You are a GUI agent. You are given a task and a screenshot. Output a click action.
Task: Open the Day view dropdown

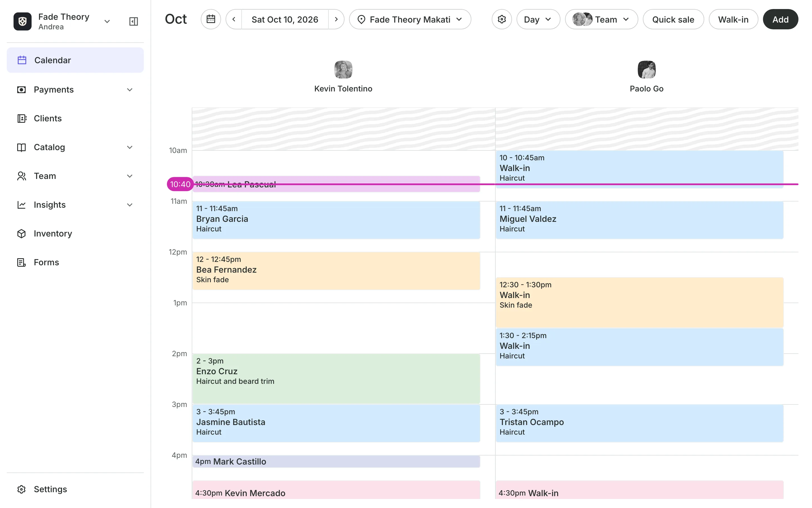pos(538,19)
